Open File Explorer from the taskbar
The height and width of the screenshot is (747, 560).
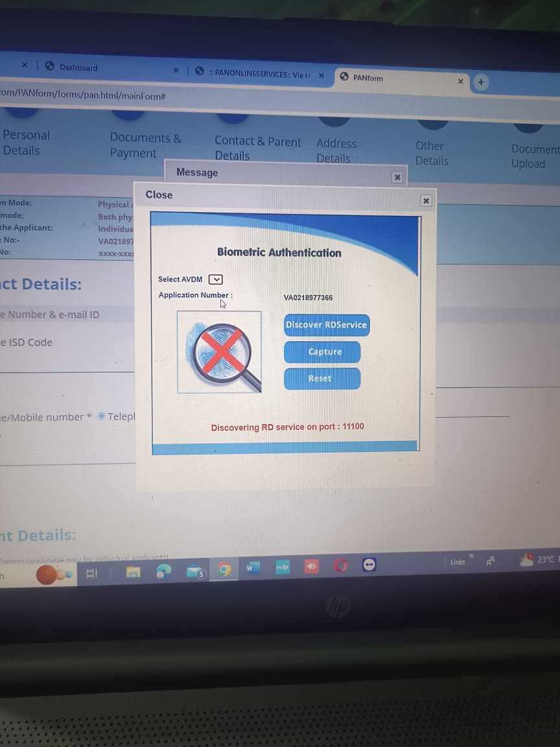pos(134,572)
